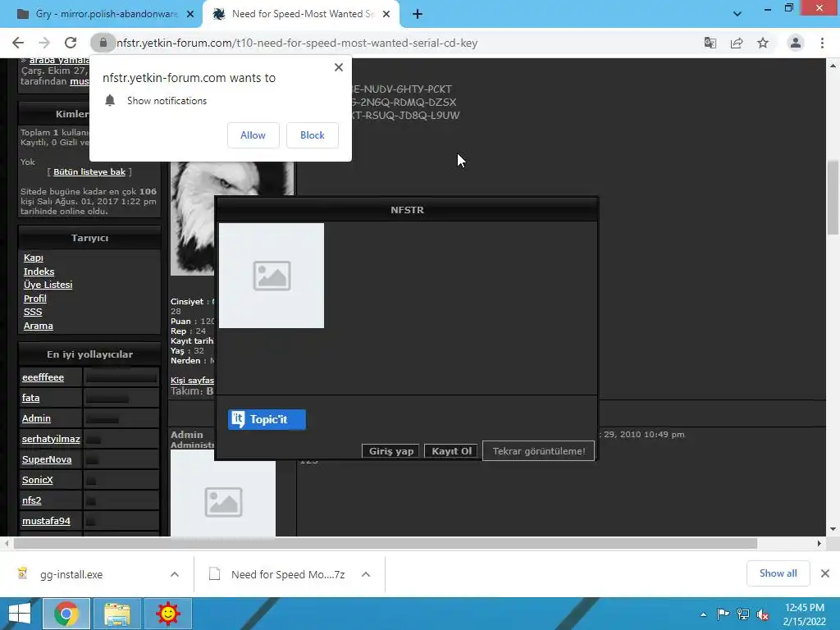Open Kapı navigation link
Screen dimensions: 840x630
point(33,258)
